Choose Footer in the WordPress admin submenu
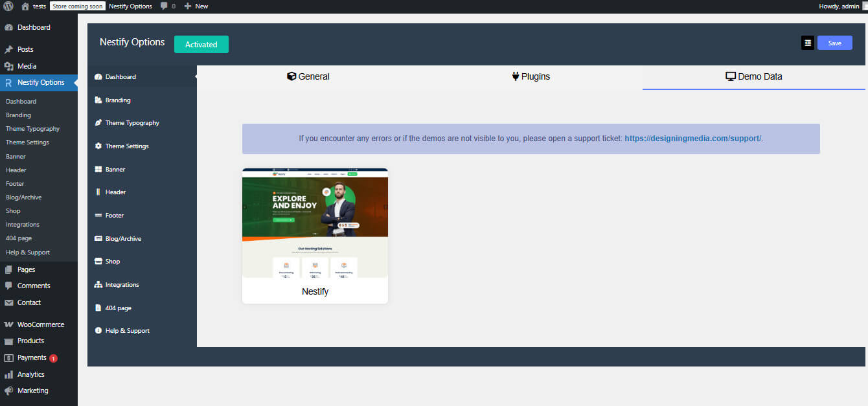 tap(15, 184)
